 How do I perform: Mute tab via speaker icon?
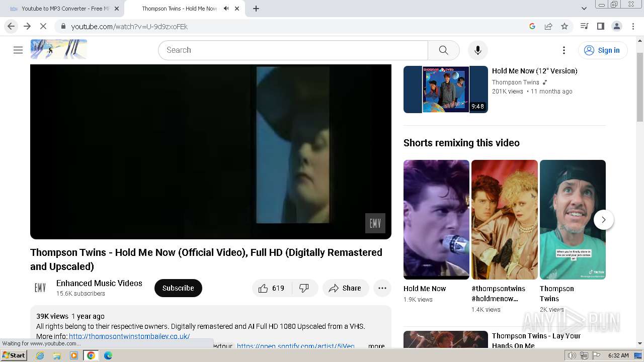tap(226, 9)
